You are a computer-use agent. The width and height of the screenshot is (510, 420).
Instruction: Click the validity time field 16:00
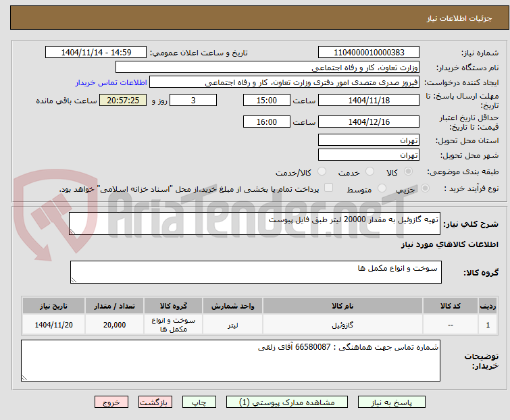tap(267, 122)
